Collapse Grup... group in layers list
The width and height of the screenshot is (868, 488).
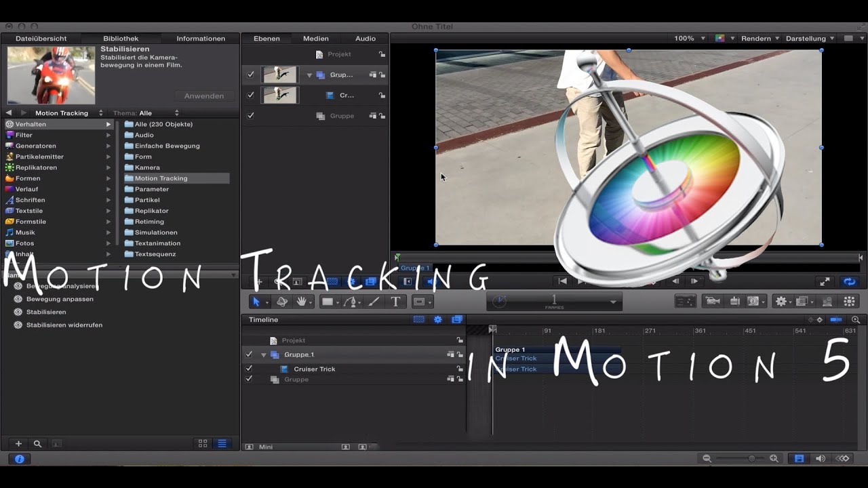pyautogui.click(x=309, y=75)
